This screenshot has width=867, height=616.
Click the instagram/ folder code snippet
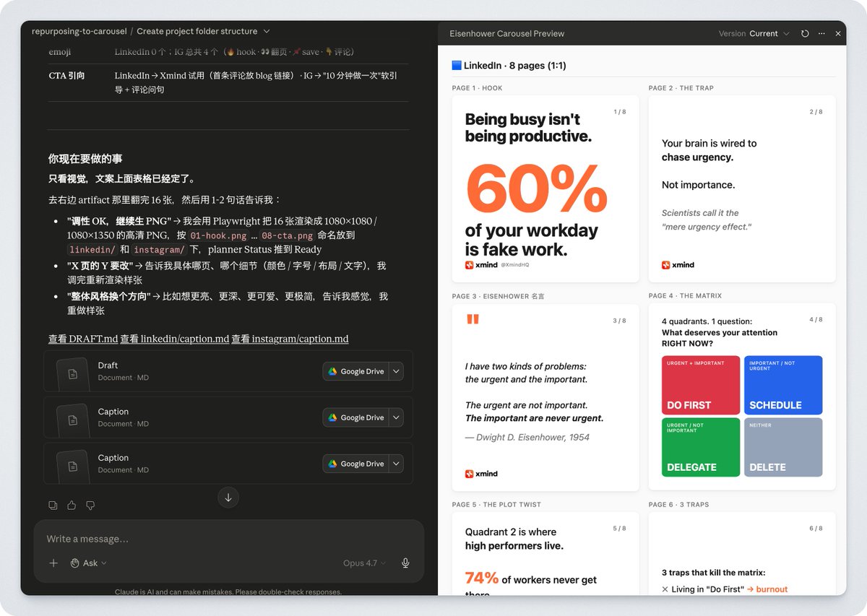[x=158, y=249]
